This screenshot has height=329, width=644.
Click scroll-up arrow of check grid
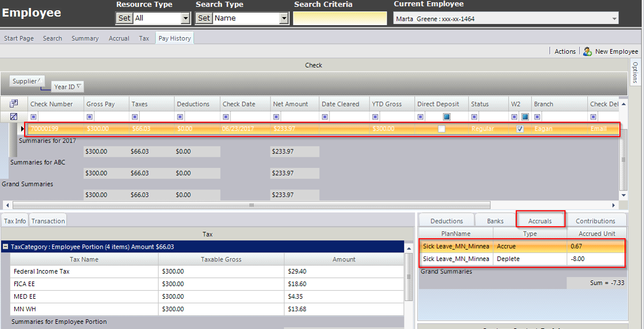(624, 104)
